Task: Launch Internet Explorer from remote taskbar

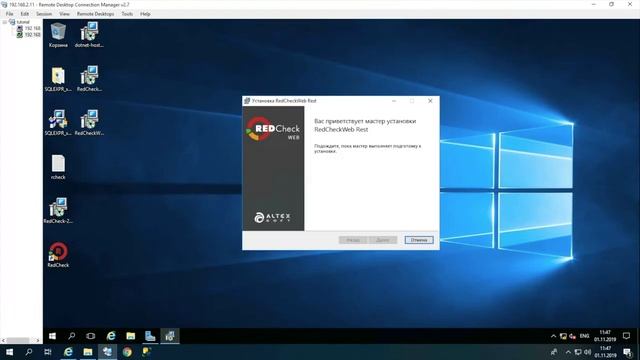Action: click(111, 336)
